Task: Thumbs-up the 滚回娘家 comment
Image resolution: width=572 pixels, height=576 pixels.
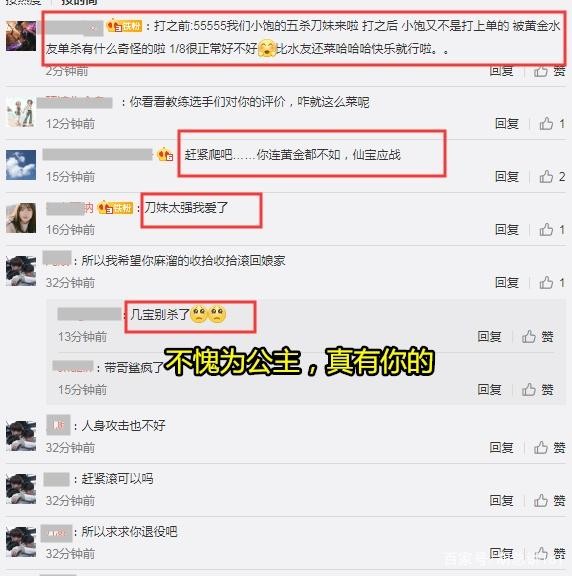Action: pyautogui.click(x=552, y=282)
